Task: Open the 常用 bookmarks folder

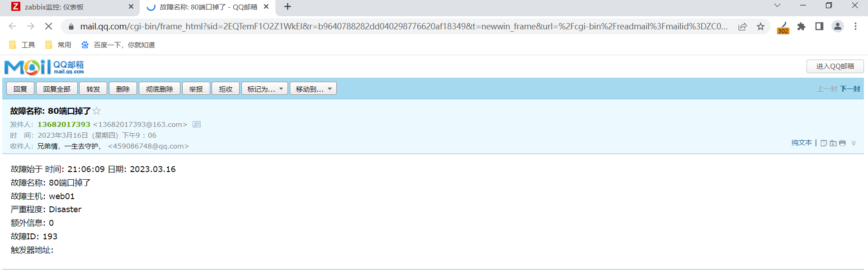Action: 58,45
